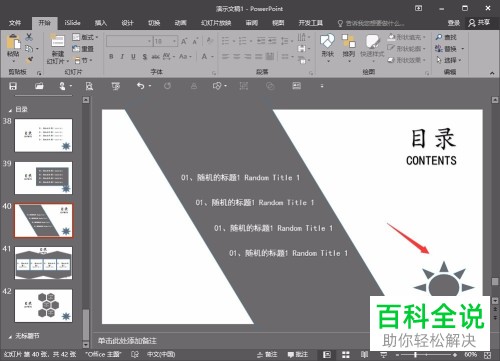Click the zoom slider handle
Image resolution: width=500 pixels, height=361 pixels.
415,355
